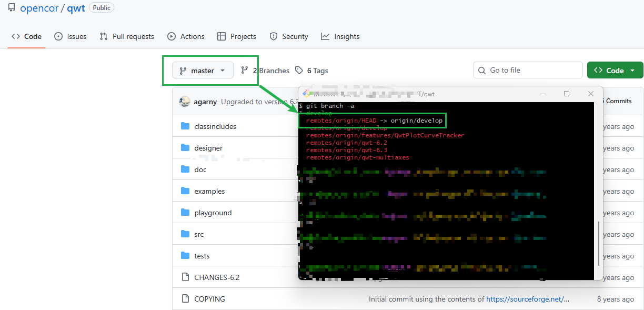Open the CHANGES-6.2 file
Image resolution: width=644 pixels, height=310 pixels.
(x=217, y=277)
